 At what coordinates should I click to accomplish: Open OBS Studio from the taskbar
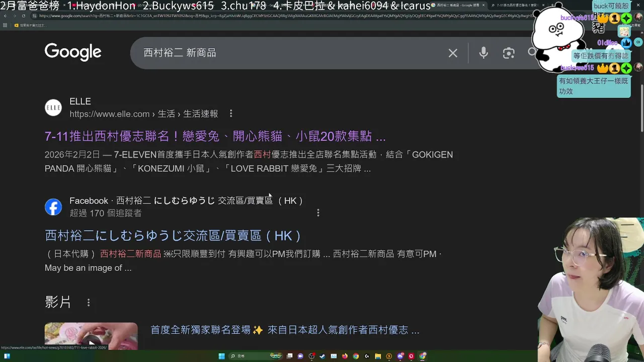tap(311, 356)
